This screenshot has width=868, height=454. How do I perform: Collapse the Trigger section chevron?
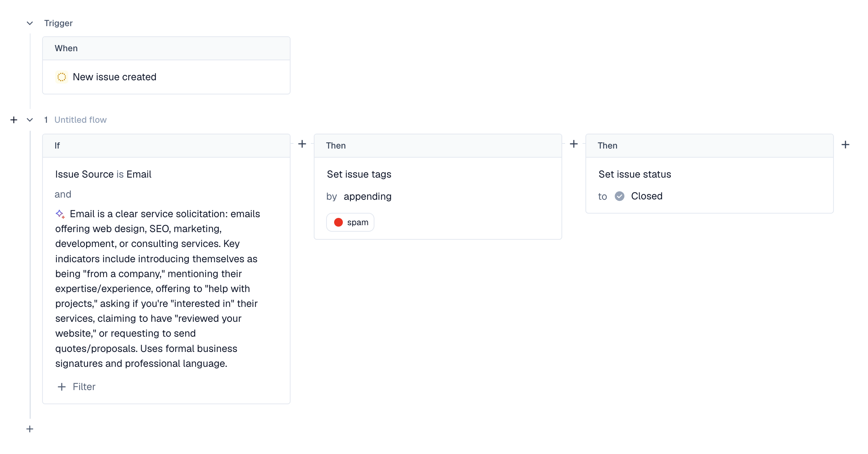click(x=30, y=23)
